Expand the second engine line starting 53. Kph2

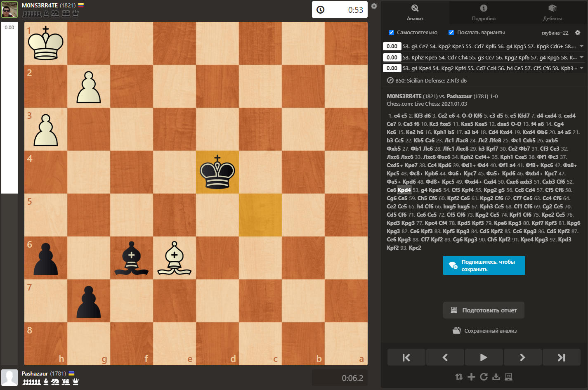point(582,57)
